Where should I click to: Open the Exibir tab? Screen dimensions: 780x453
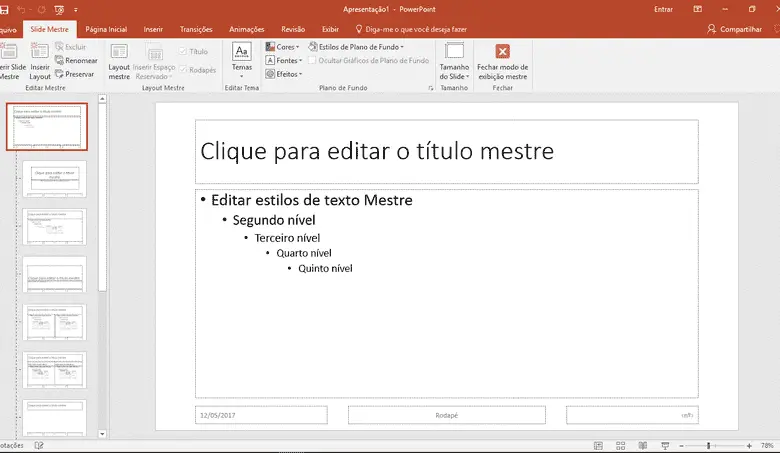[x=330, y=29]
